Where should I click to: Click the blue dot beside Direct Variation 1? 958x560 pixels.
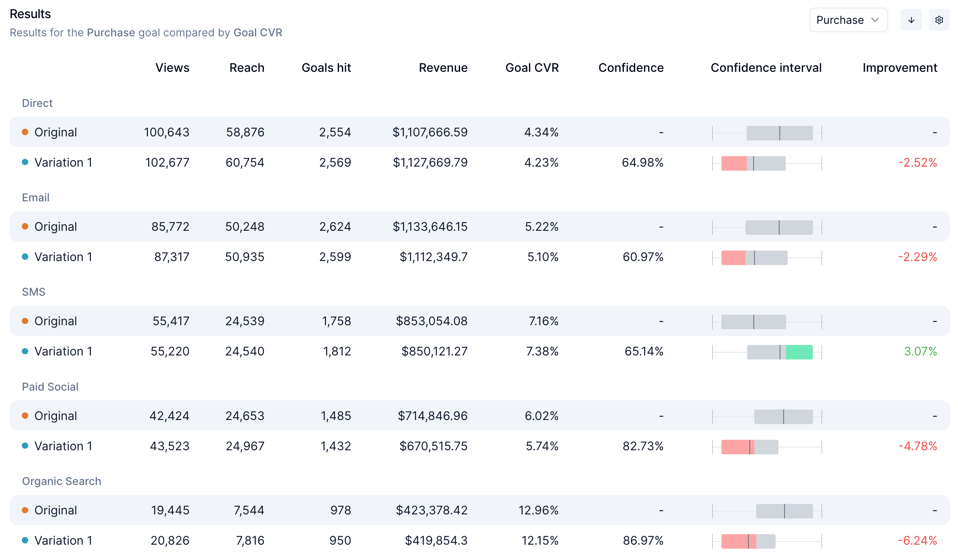[25, 162]
